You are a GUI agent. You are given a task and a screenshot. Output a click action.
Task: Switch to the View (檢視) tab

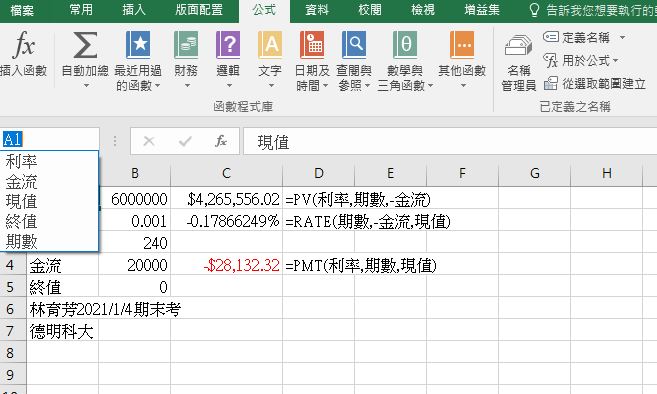[422, 10]
